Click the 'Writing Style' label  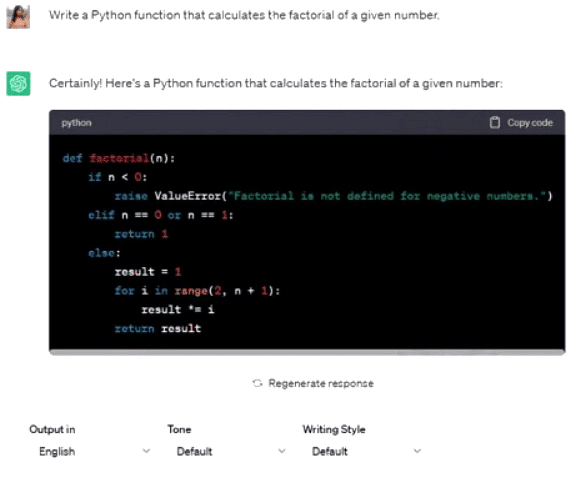tap(334, 430)
